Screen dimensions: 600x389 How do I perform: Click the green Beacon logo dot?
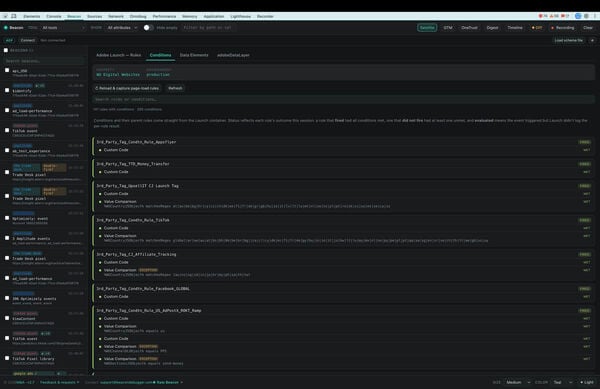(x=6, y=28)
